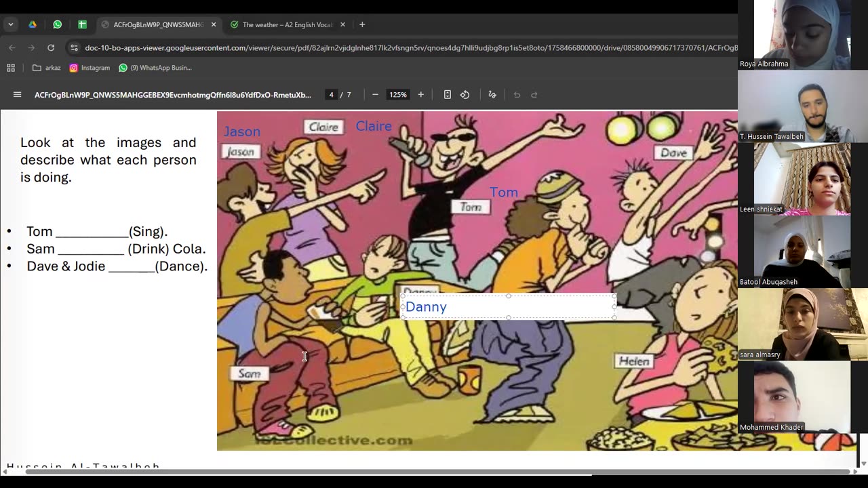Click the blue Tom annotation text
The image size is (868, 488).
point(504,192)
